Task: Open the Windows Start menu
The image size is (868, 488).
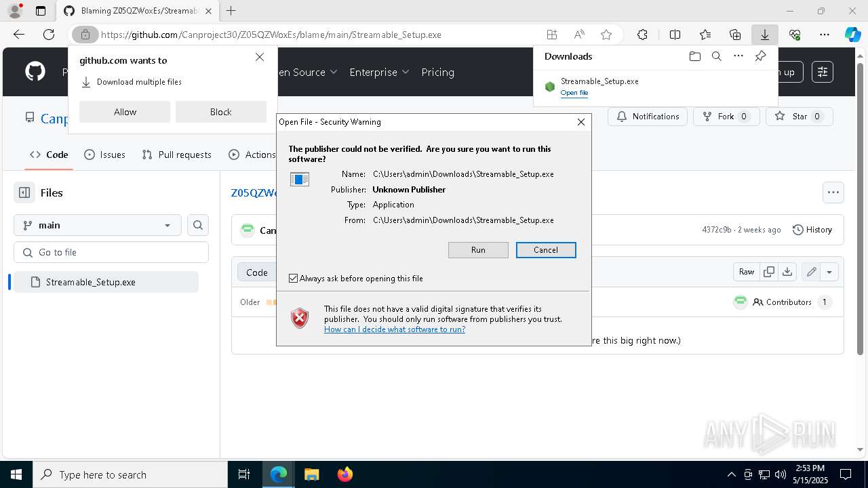Action: [x=16, y=474]
